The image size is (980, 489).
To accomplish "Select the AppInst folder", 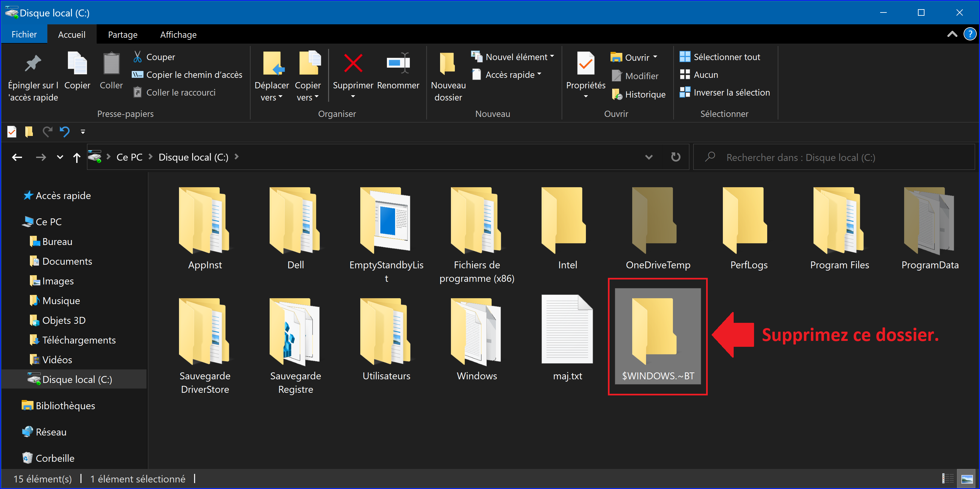I will tap(205, 228).
